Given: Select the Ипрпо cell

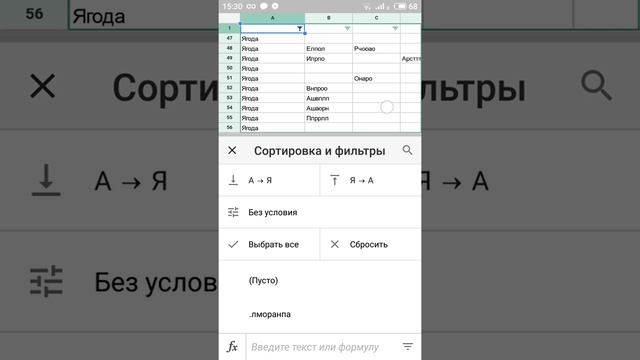Looking at the screenshot, I should pos(329,58).
